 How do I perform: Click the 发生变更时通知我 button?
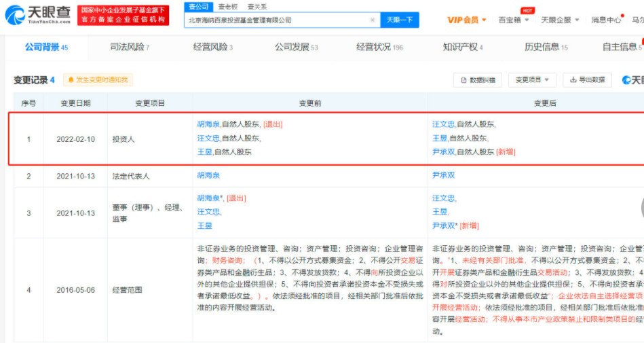pos(98,79)
